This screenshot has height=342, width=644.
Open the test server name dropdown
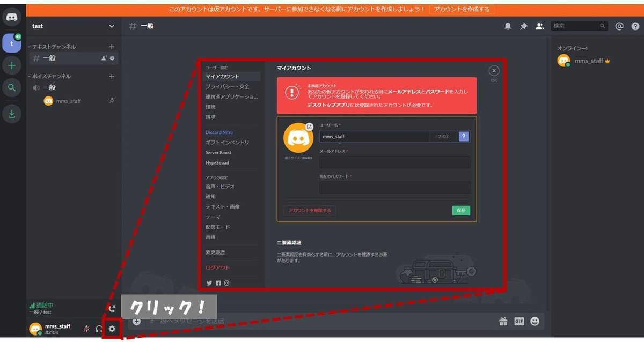[72, 26]
